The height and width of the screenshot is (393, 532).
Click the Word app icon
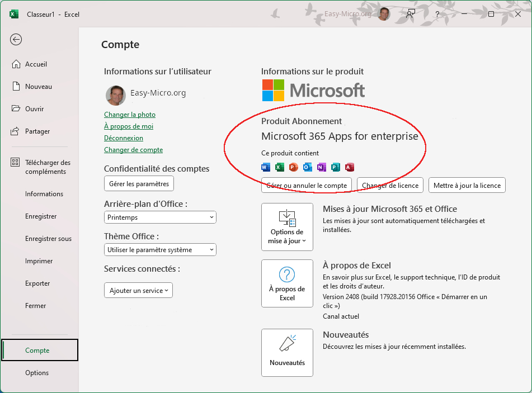(x=266, y=167)
